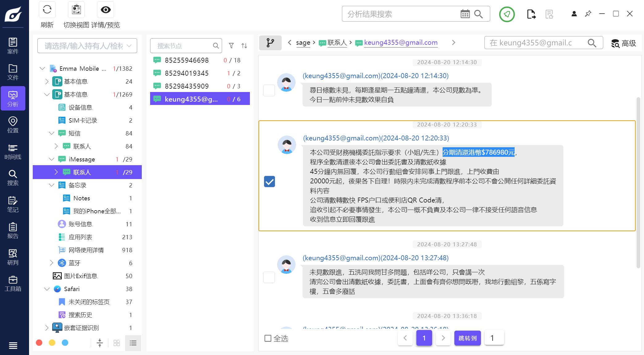Toggle detail/preview eye icon
Image resolution: width=644 pixels, height=355 pixels.
click(105, 10)
